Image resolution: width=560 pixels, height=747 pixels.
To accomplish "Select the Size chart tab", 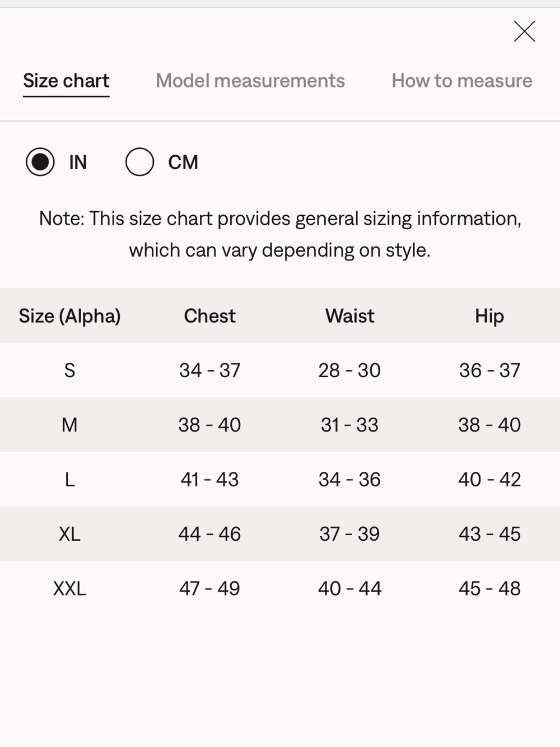I will tap(66, 81).
